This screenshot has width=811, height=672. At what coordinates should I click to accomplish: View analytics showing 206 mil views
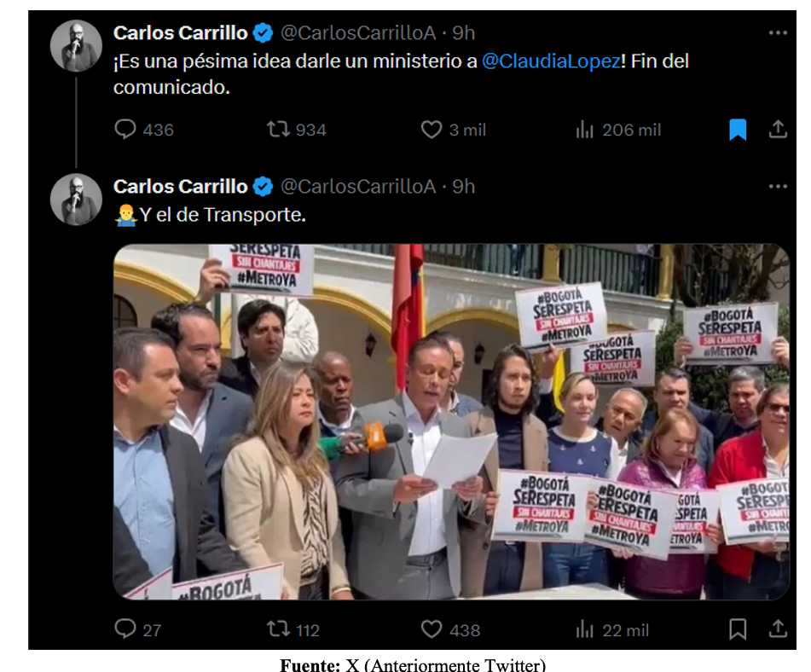coord(584,130)
